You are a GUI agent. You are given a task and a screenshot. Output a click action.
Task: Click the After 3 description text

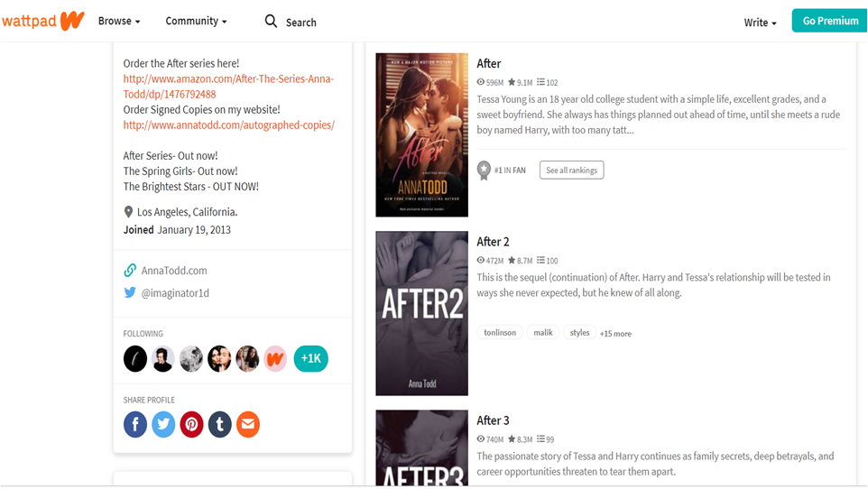click(x=655, y=464)
